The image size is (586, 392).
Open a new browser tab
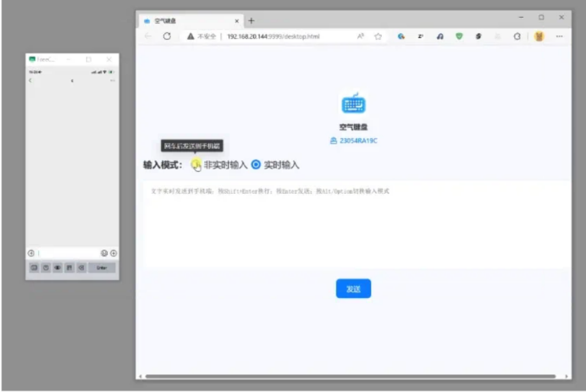coord(252,21)
